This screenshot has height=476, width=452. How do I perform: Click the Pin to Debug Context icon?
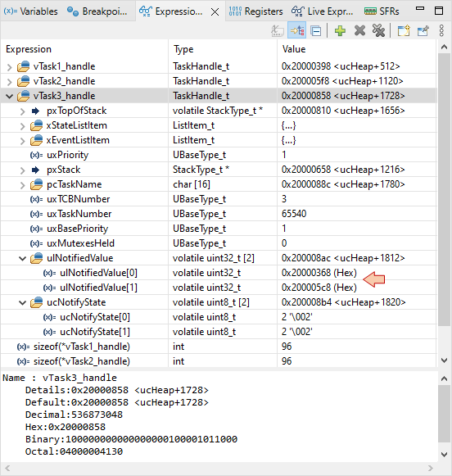click(423, 30)
